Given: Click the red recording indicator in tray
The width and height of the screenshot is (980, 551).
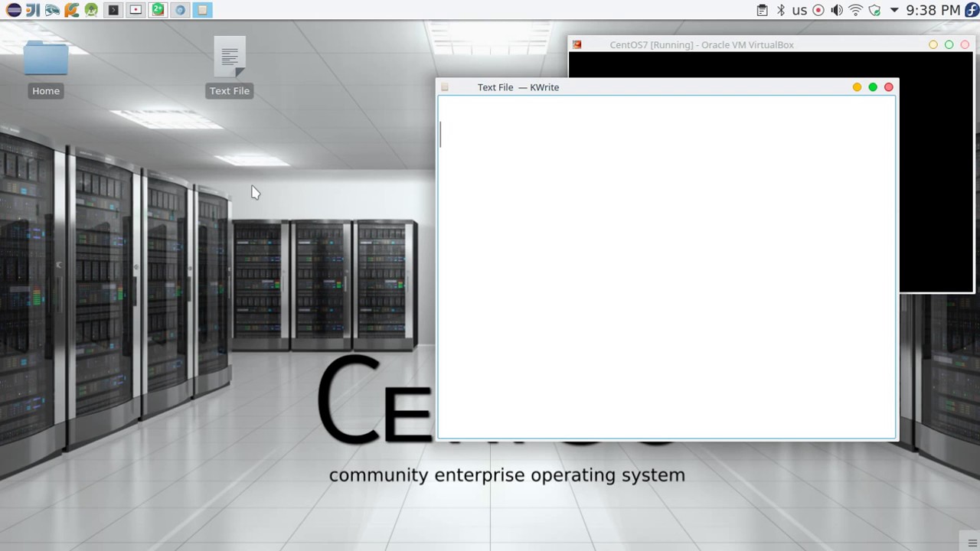Looking at the screenshot, I should [x=818, y=10].
